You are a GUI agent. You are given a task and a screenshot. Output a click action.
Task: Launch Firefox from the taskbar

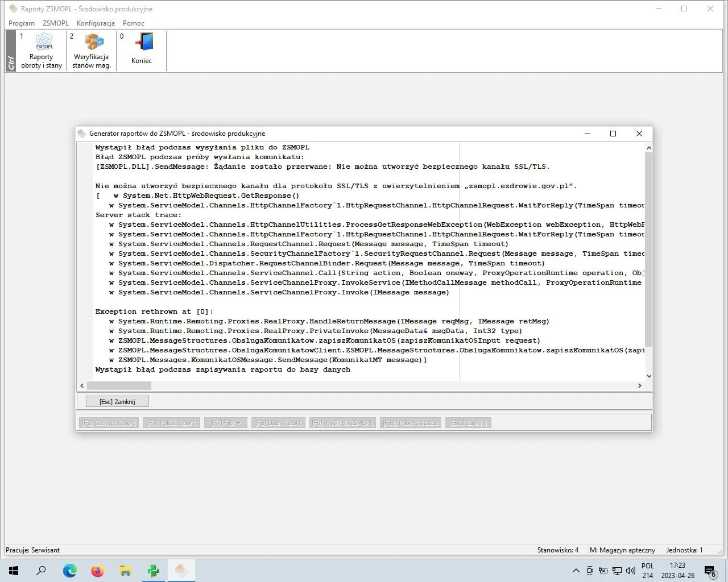pyautogui.click(x=98, y=571)
